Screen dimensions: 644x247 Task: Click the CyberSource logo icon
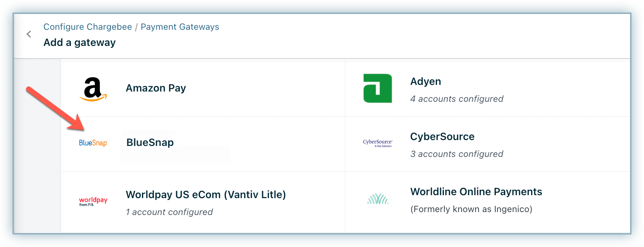(377, 143)
